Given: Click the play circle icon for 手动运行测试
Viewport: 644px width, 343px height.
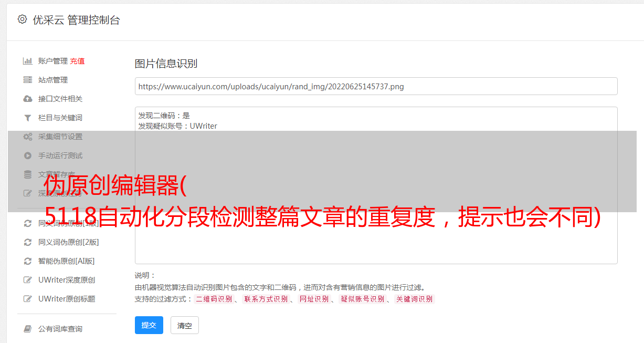Looking at the screenshot, I should pos(28,155).
